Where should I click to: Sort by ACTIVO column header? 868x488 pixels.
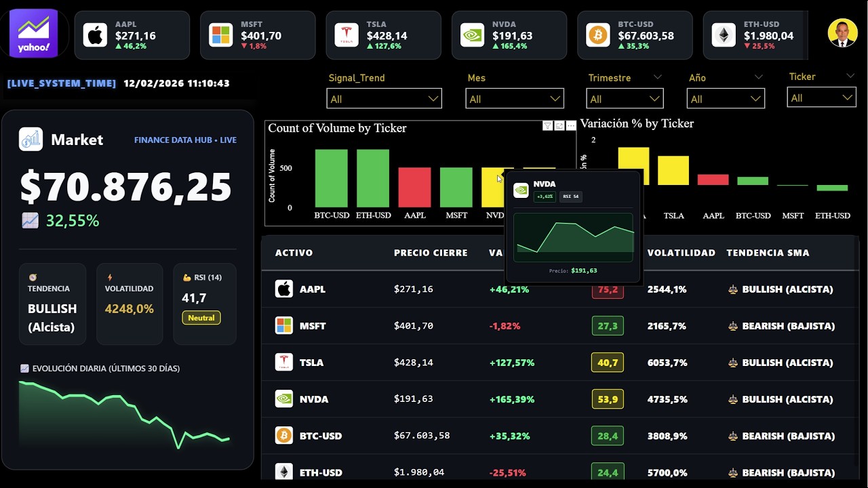[294, 253]
